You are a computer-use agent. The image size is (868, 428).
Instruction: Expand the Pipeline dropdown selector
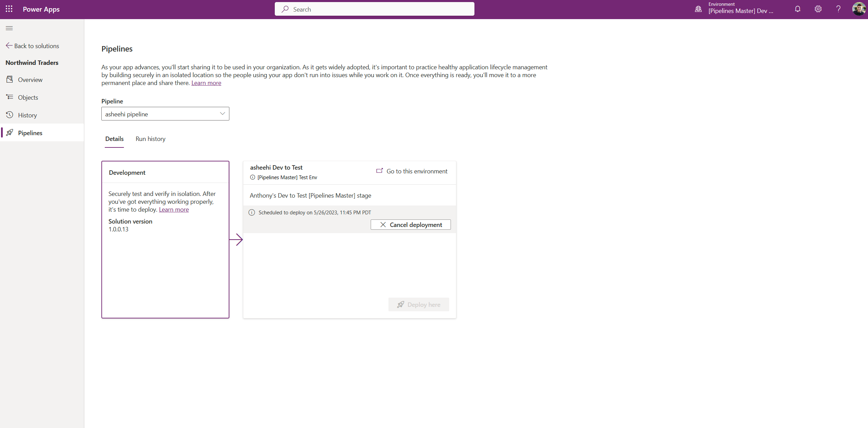(x=222, y=114)
